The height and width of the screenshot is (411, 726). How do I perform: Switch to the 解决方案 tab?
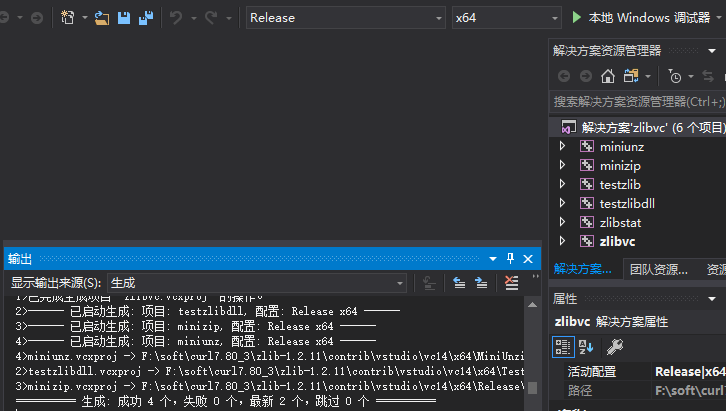[582, 269]
